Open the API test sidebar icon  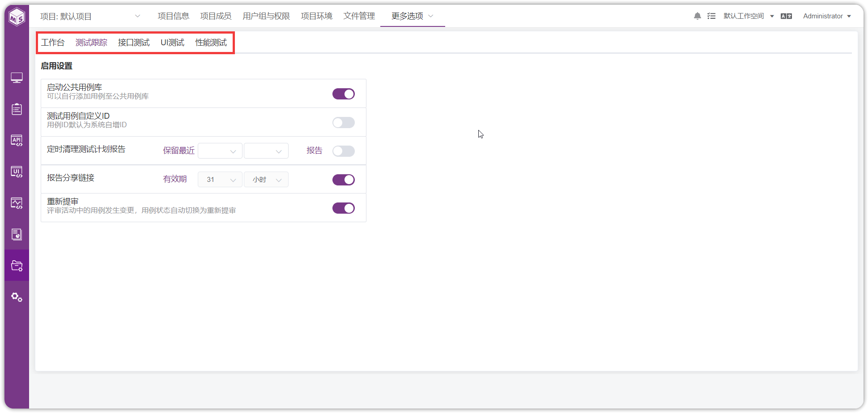tap(17, 141)
